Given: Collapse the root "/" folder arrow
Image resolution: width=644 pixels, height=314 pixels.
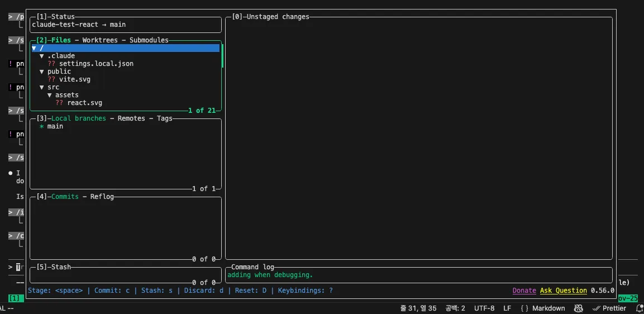Looking at the screenshot, I should click(x=34, y=48).
